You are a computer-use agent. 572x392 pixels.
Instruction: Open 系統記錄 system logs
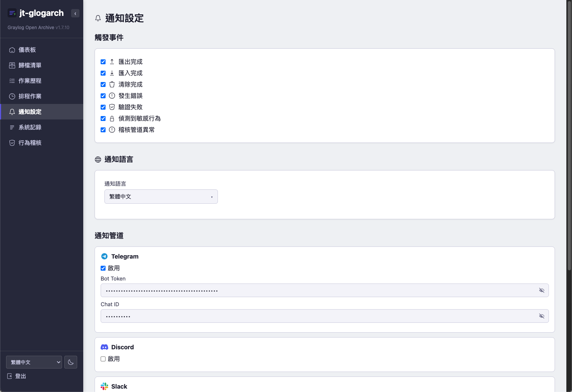[x=42, y=127]
